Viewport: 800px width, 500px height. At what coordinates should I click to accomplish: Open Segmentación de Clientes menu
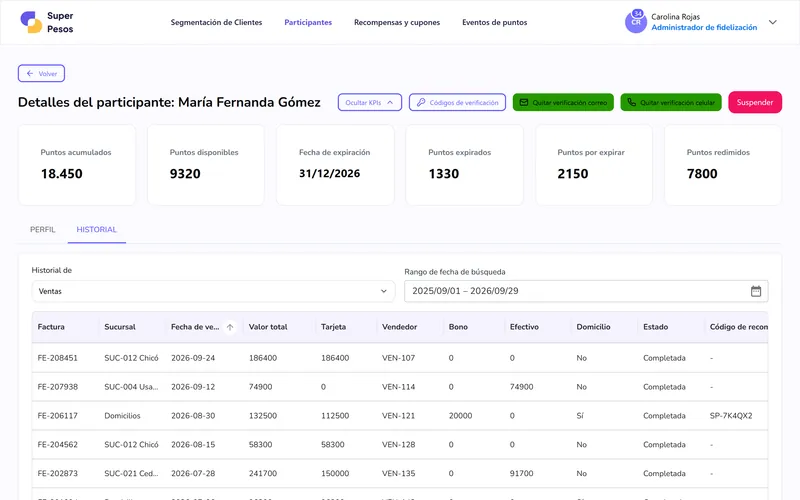pos(216,22)
